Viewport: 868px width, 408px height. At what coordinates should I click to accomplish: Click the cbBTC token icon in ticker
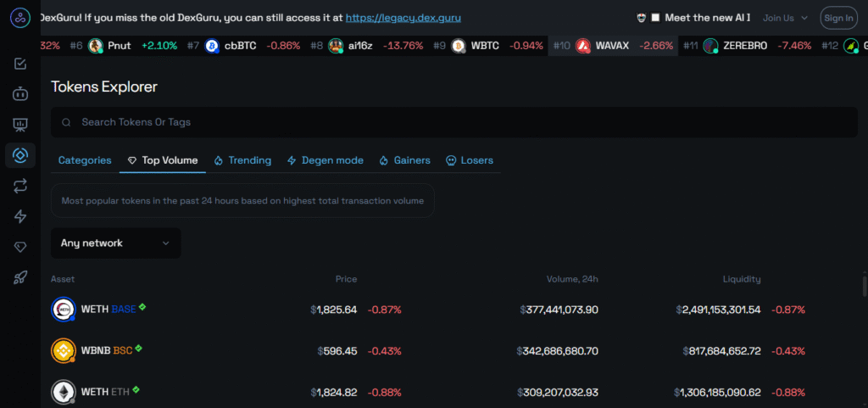pos(211,46)
